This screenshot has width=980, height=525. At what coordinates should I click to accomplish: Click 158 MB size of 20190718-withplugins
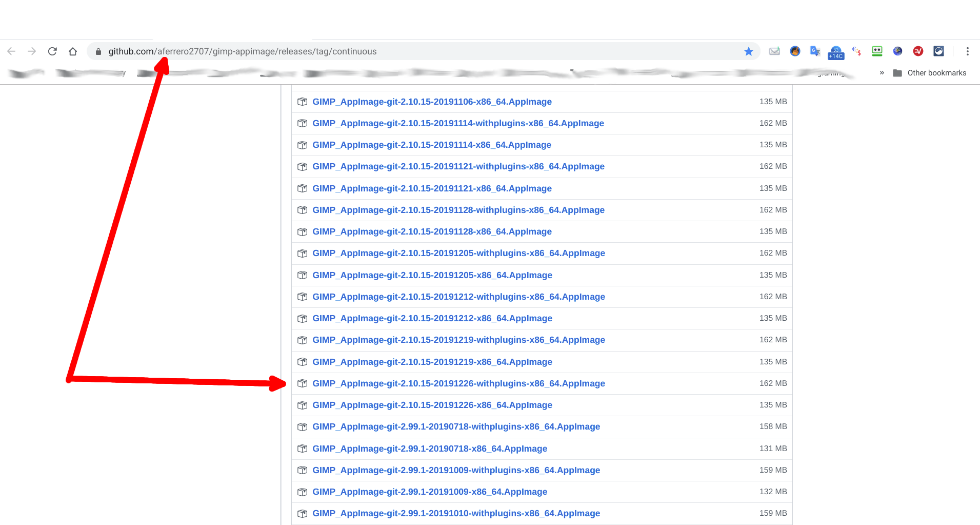click(x=773, y=426)
